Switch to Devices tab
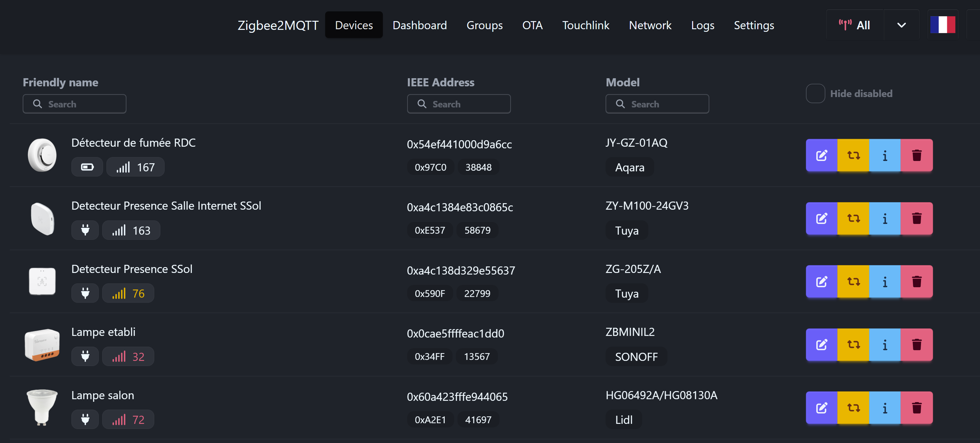This screenshot has height=443, width=980. [x=354, y=25]
